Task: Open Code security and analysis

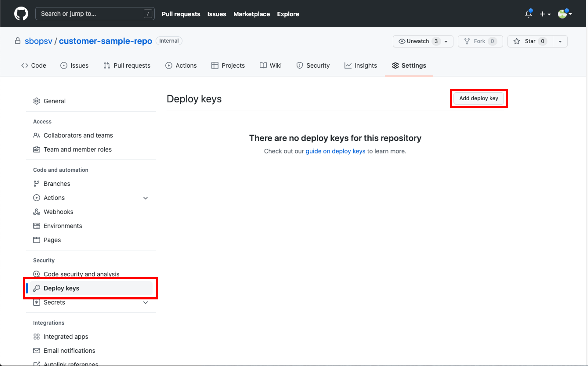Action: [x=91, y=274]
